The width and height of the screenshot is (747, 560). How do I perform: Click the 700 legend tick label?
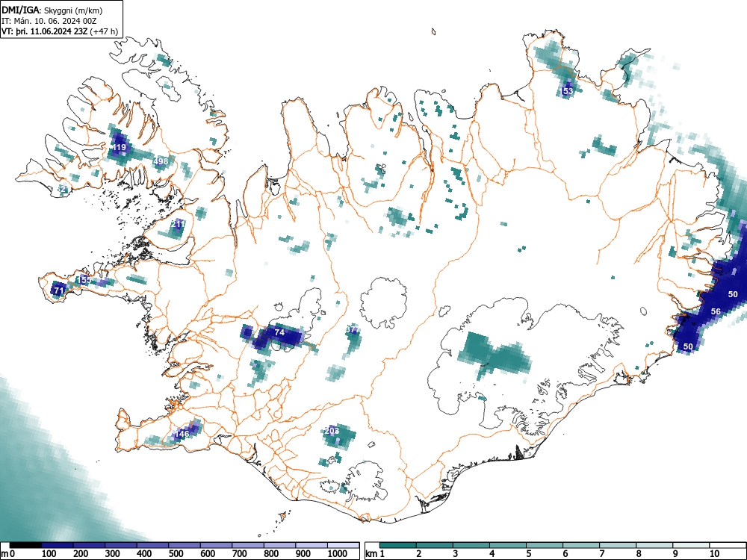[x=239, y=554]
